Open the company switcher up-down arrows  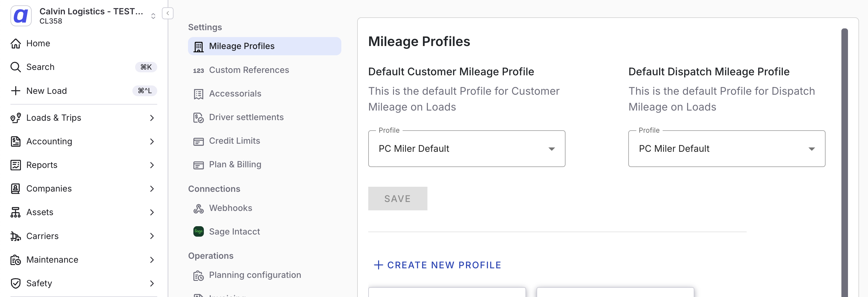[x=153, y=16]
